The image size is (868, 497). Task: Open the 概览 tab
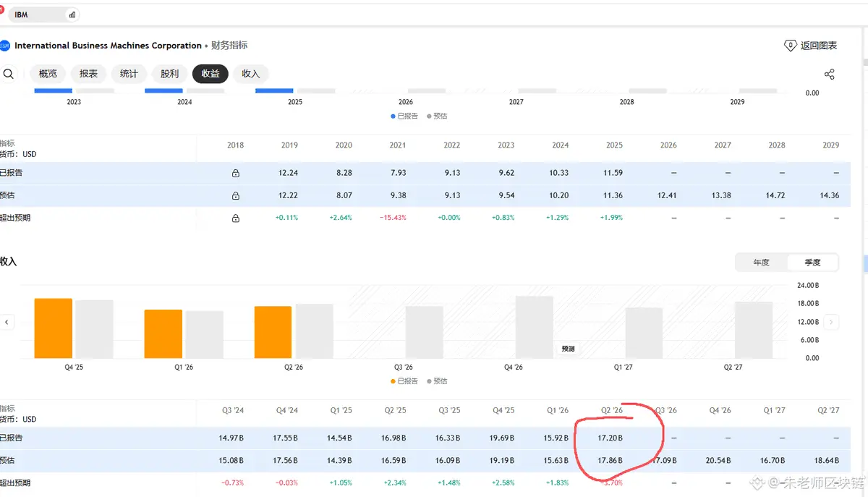point(48,74)
